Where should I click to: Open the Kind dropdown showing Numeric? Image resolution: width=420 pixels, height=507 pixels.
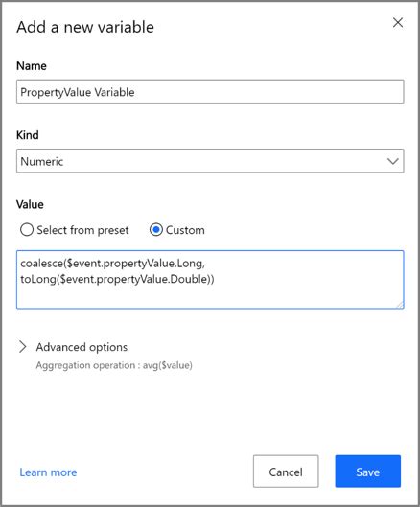pos(210,161)
